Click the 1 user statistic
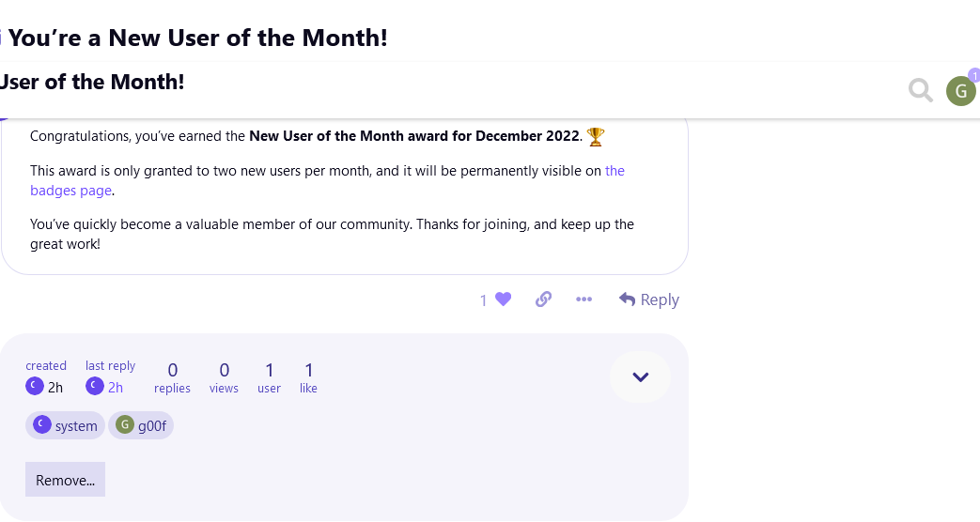This screenshot has width=980, height=522. click(x=269, y=376)
